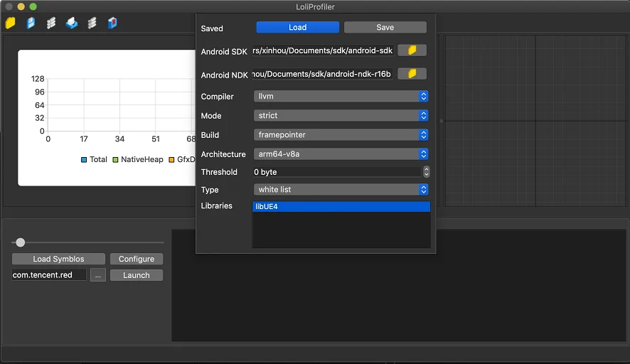The height and width of the screenshot is (364, 630).
Task: Click the slider handle above Load Symblos
Action: pos(20,242)
